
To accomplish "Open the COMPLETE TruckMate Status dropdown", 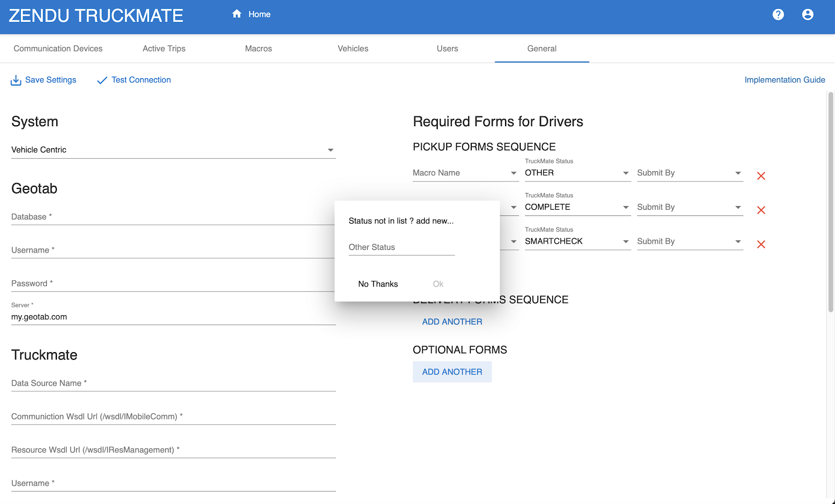I will pyautogui.click(x=578, y=207).
